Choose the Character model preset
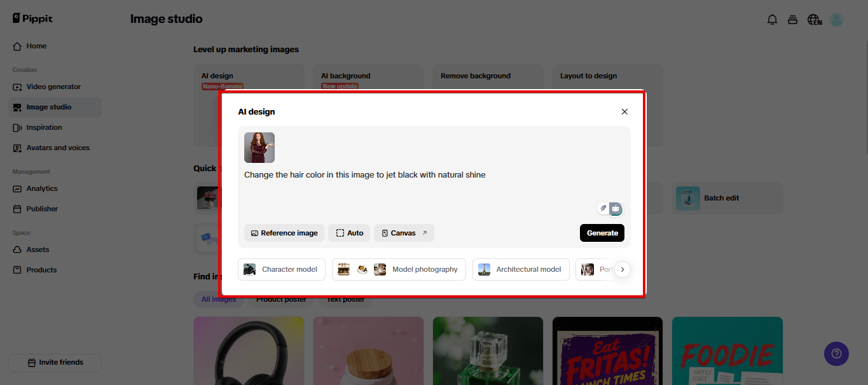This screenshot has height=385, width=868. click(282, 269)
